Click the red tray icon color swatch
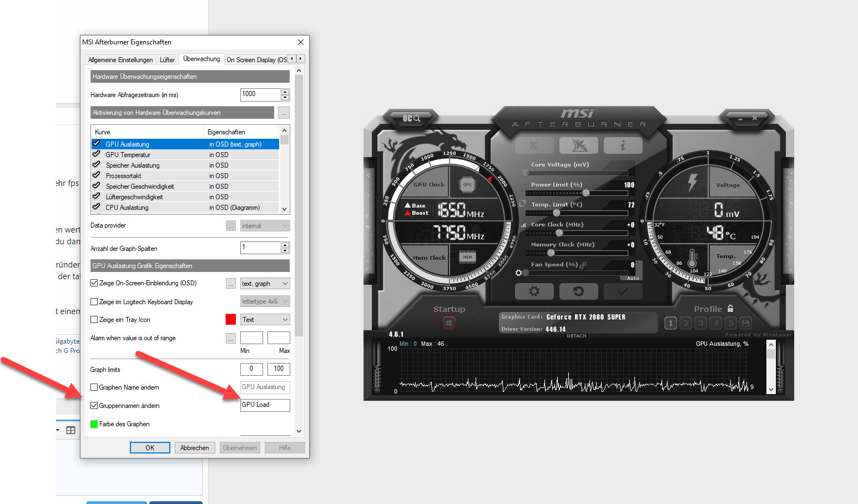Screen dimensions: 858x504 tap(231, 320)
